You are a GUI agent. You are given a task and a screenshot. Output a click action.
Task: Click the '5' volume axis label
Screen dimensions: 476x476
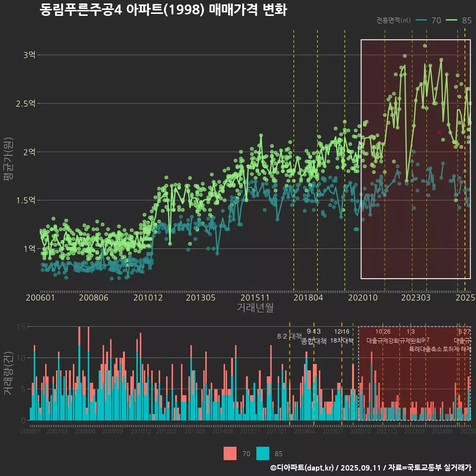coord(24,389)
